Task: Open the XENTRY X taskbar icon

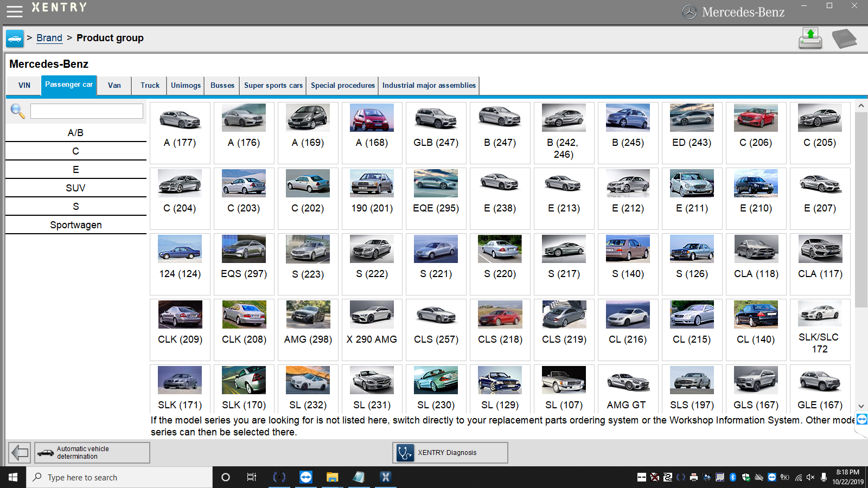Action: coord(385,477)
